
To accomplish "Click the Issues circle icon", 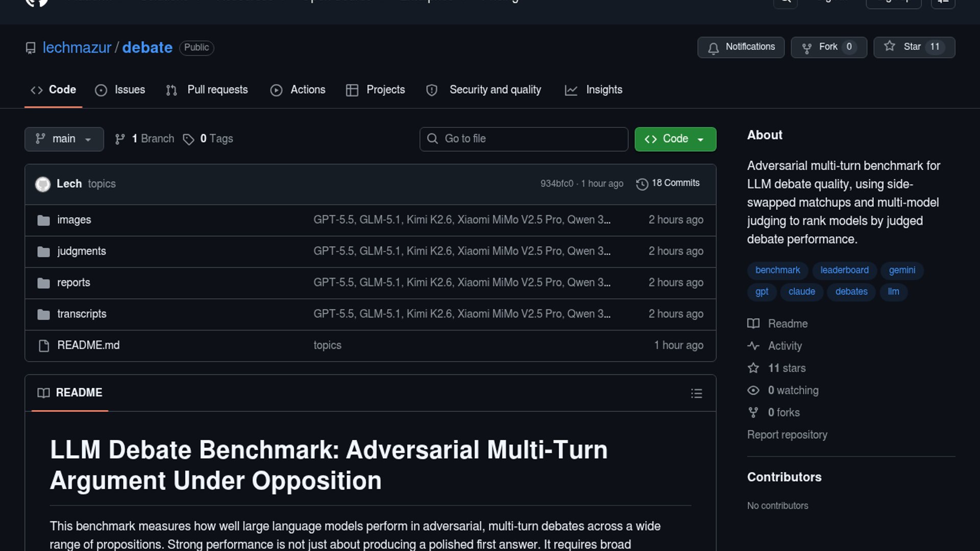I will point(101,90).
